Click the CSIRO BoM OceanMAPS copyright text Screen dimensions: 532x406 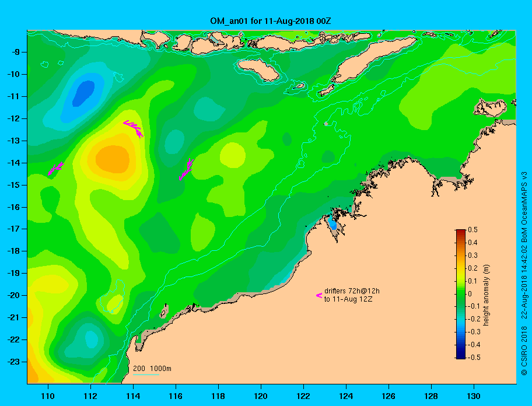[x=524, y=274]
